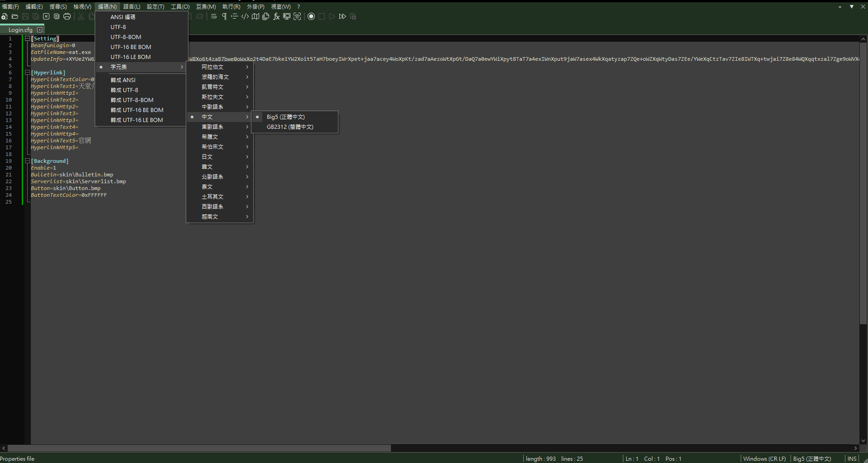Expand the 字元集 character set submenu
The image size is (868, 463).
pyautogui.click(x=141, y=67)
